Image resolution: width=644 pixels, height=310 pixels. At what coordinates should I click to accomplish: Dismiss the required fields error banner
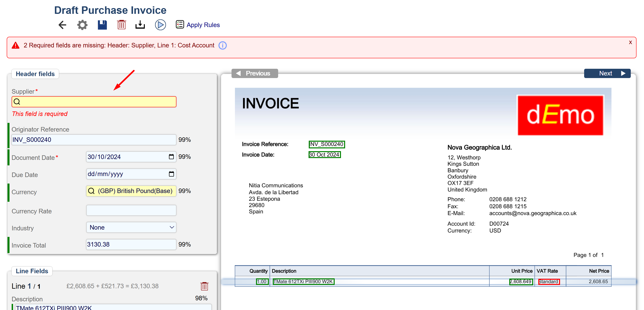[x=630, y=42]
